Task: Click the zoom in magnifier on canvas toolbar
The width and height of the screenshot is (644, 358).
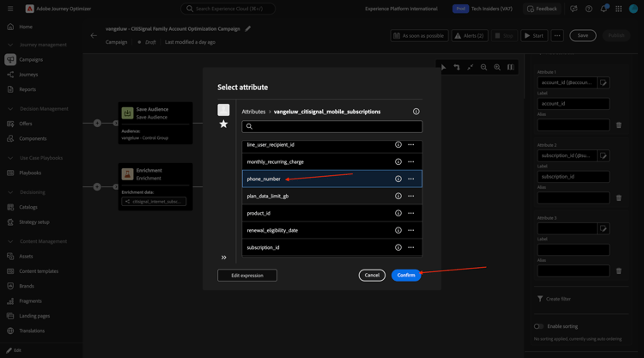Action: [x=497, y=67]
